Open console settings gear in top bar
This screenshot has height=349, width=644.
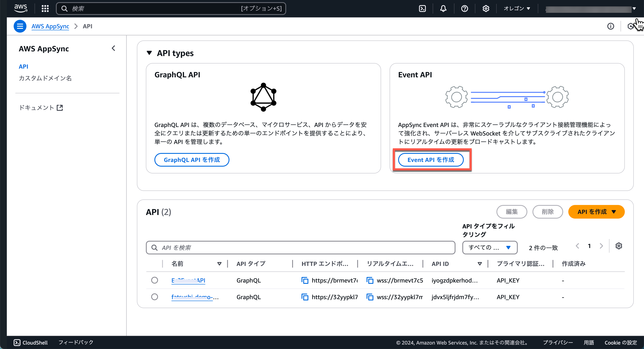click(486, 9)
